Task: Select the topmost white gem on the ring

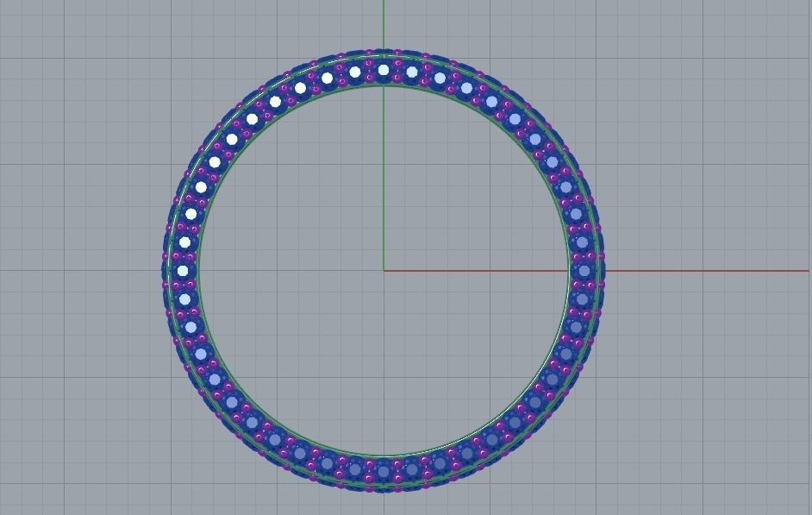Action: coord(384,70)
